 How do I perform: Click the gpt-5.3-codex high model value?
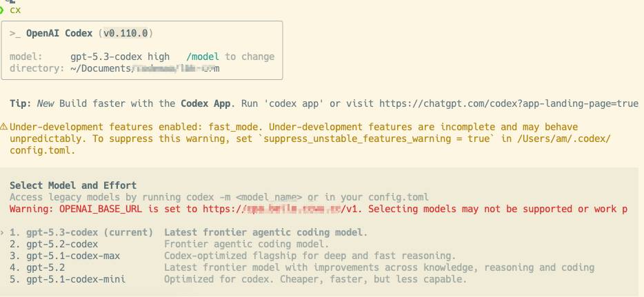point(120,57)
